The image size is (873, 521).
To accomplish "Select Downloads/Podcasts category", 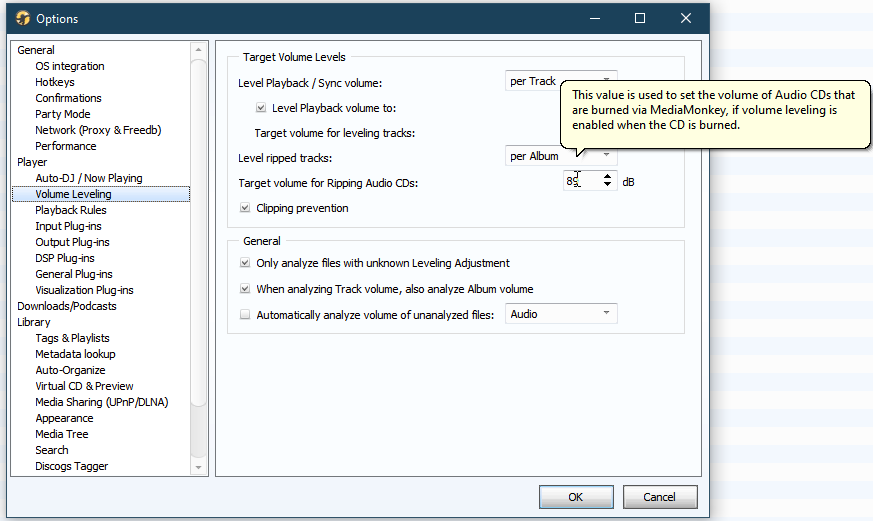I will 66,306.
